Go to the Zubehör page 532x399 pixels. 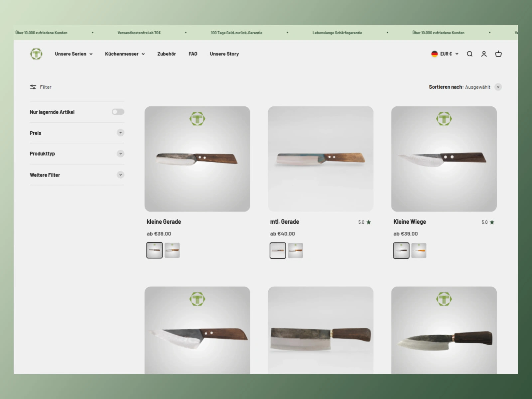pyautogui.click(x=167, y=54)
